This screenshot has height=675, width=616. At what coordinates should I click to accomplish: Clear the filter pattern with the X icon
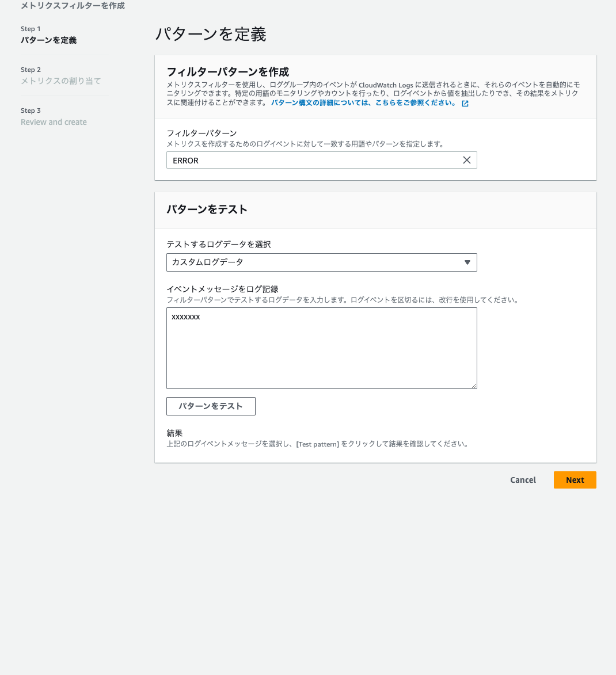[x=466, y=160]
